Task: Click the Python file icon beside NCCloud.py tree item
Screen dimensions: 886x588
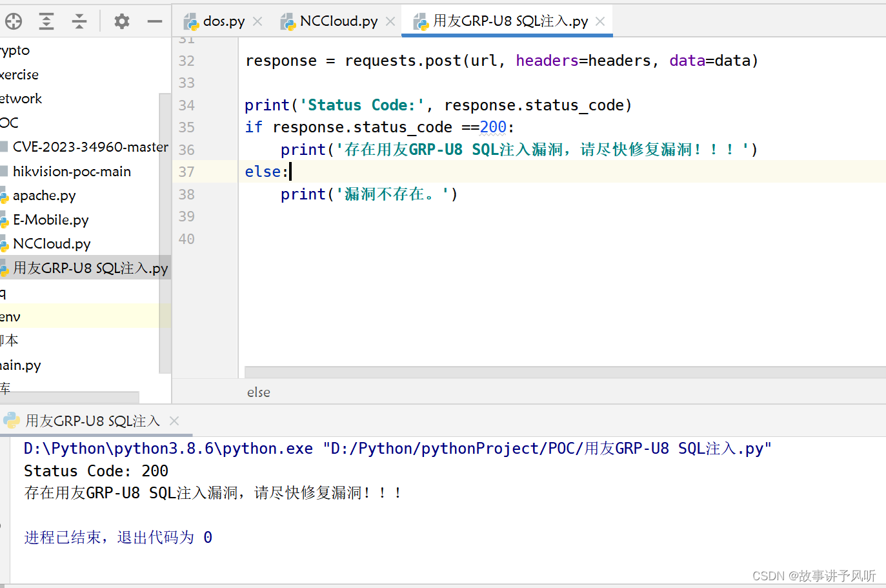Action: pyautogui.click(x=4, y=245)
